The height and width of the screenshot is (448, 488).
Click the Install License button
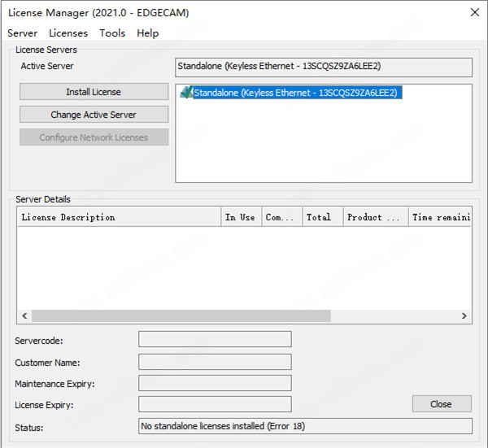pyautogui.click(x=94, y=92)
